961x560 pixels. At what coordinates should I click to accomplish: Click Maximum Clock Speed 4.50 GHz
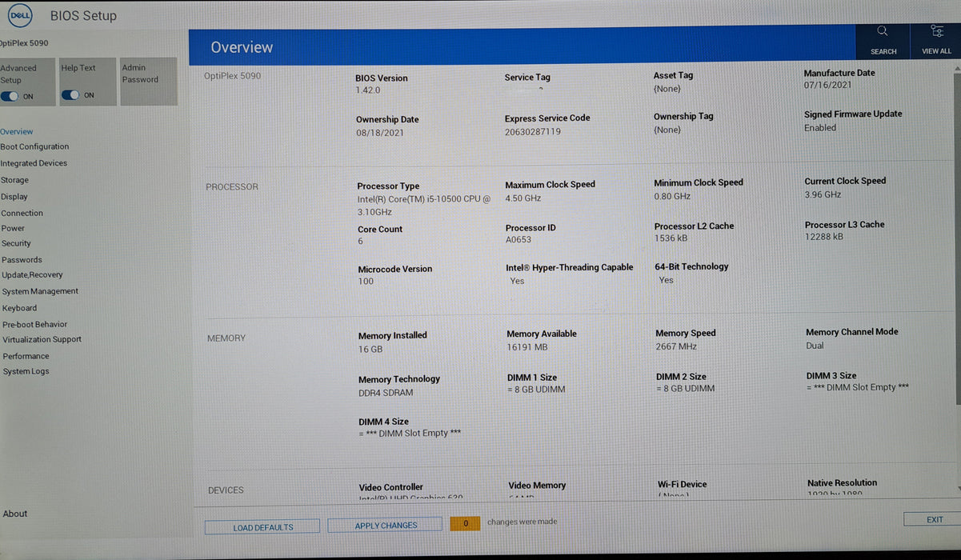click(x=523, y=198)
